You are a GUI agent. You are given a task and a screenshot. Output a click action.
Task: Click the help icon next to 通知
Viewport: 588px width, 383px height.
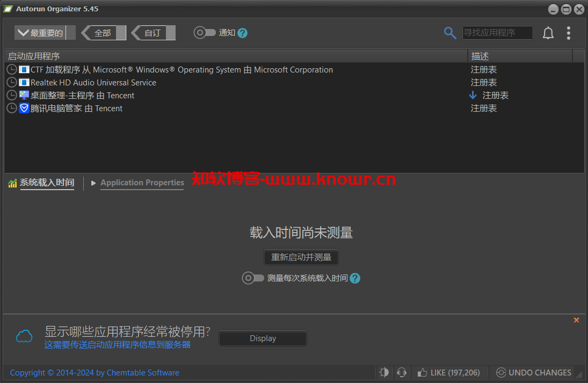(242, 33)
